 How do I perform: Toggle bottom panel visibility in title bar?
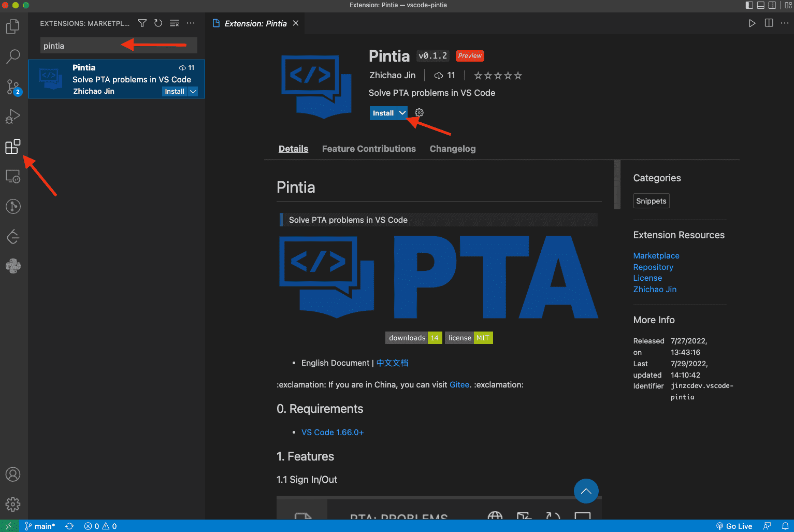760,5
